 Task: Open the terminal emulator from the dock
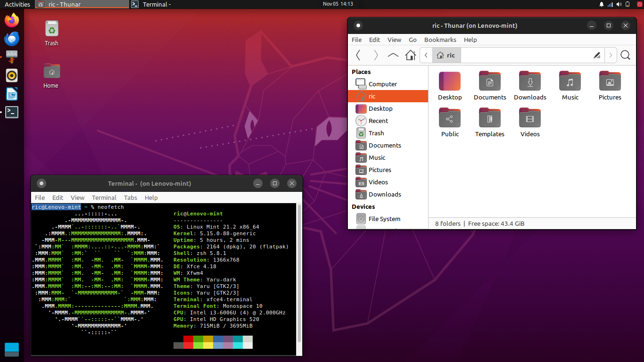coord(11,112)
